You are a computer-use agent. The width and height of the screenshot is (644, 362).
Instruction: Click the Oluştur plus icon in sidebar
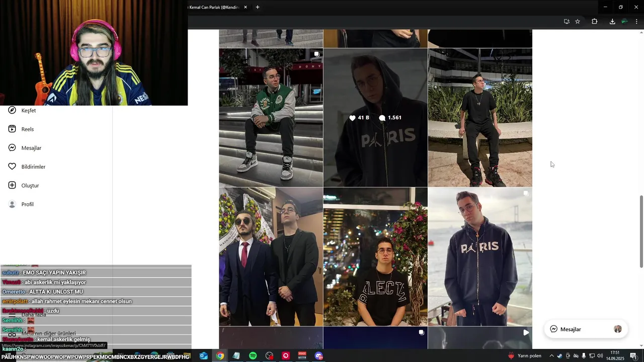pos(12,186)
